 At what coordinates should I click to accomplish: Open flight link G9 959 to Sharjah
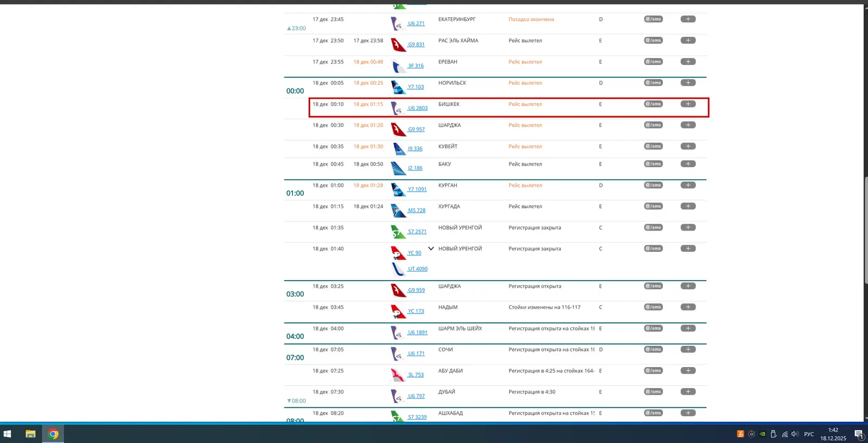416,290
